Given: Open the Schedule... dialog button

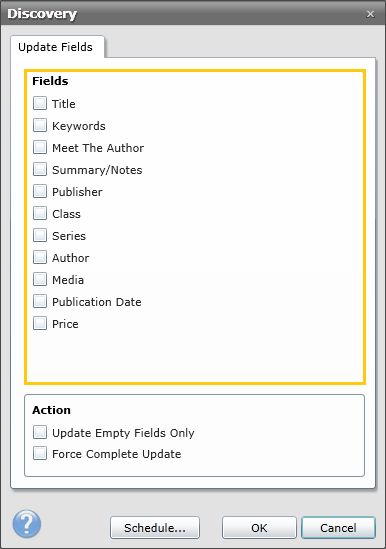Looking at the screenshot, I should coord(155,528).
